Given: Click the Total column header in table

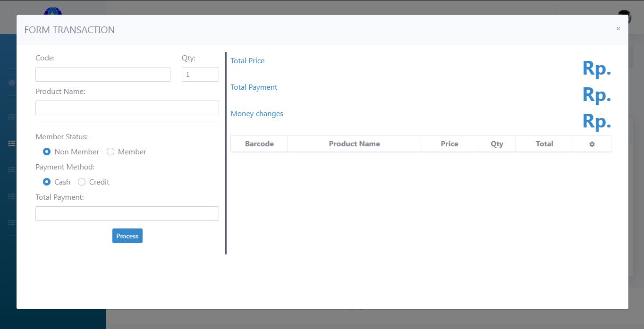Looking at the screenshot, I should coord(544,144).
